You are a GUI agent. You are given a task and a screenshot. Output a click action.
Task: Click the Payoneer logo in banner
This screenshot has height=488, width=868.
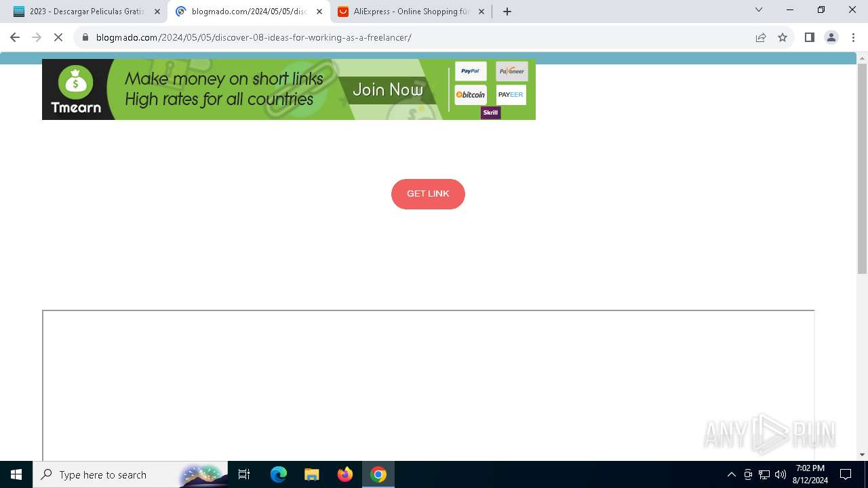tap(512, 71)
